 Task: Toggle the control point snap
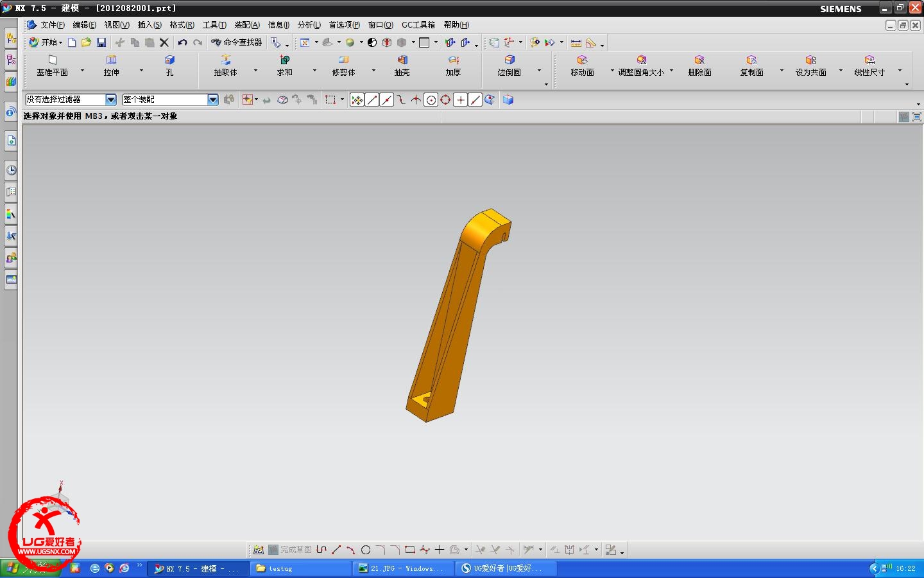[402, 100]
